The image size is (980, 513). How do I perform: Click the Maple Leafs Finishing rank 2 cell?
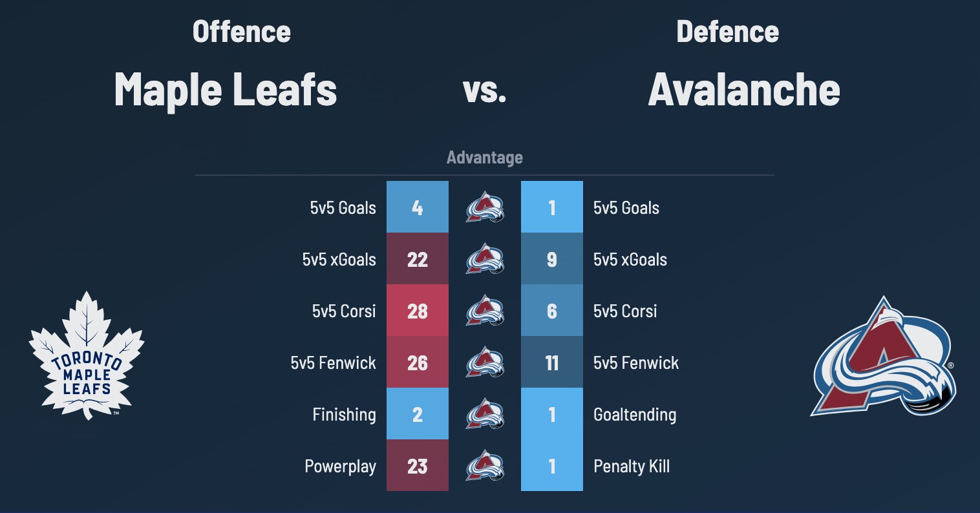(x=418, y=414)
